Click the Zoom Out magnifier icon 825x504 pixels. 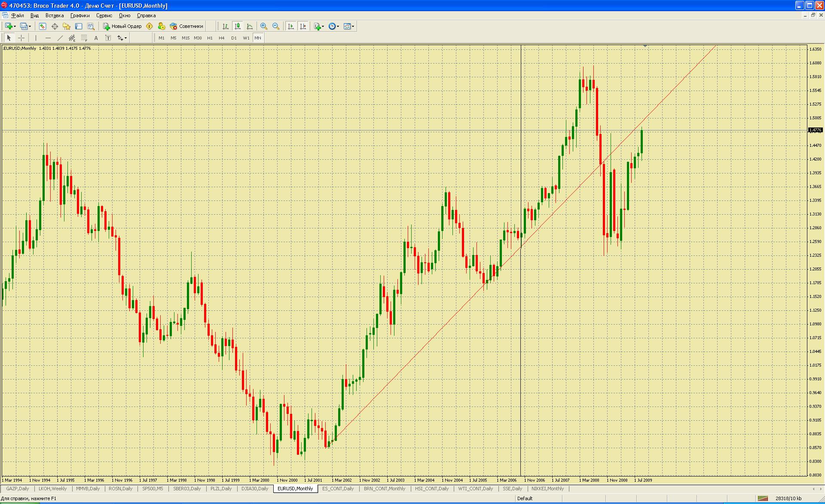click(276, 26)
